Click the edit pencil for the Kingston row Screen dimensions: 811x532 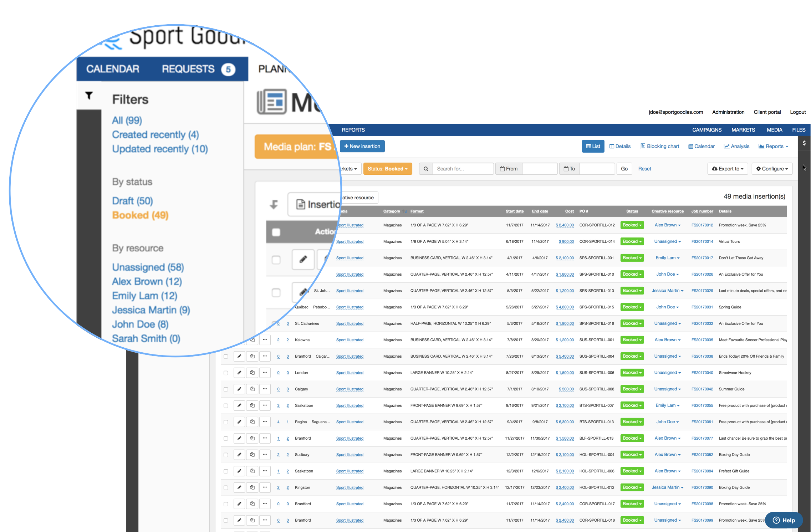tap(239, 487)
